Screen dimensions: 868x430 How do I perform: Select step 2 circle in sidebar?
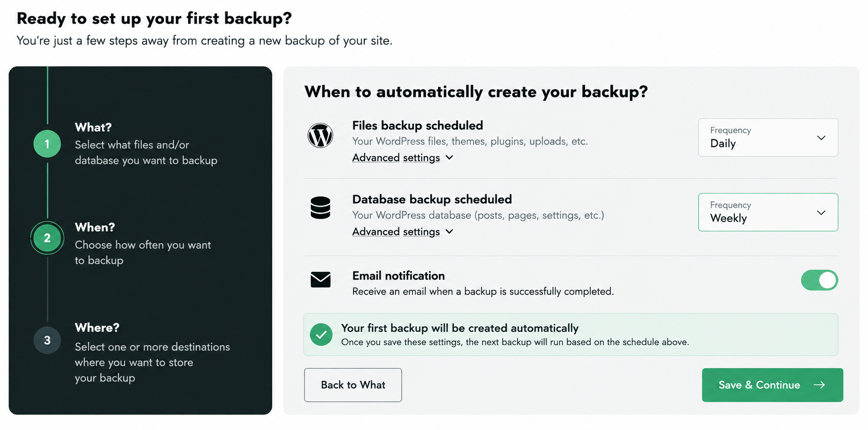click(47, 238)
